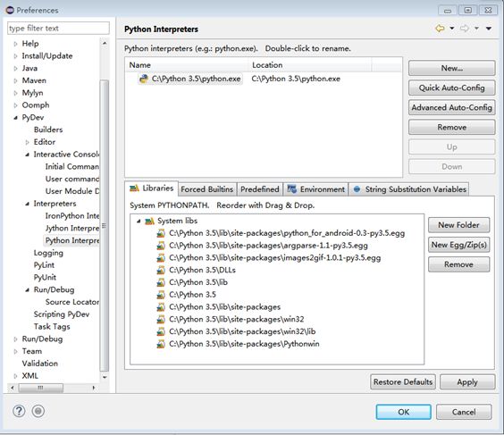This screenshot has width=504, height=435.
Task: Click the New Folder button
Action: coord(458,225)
